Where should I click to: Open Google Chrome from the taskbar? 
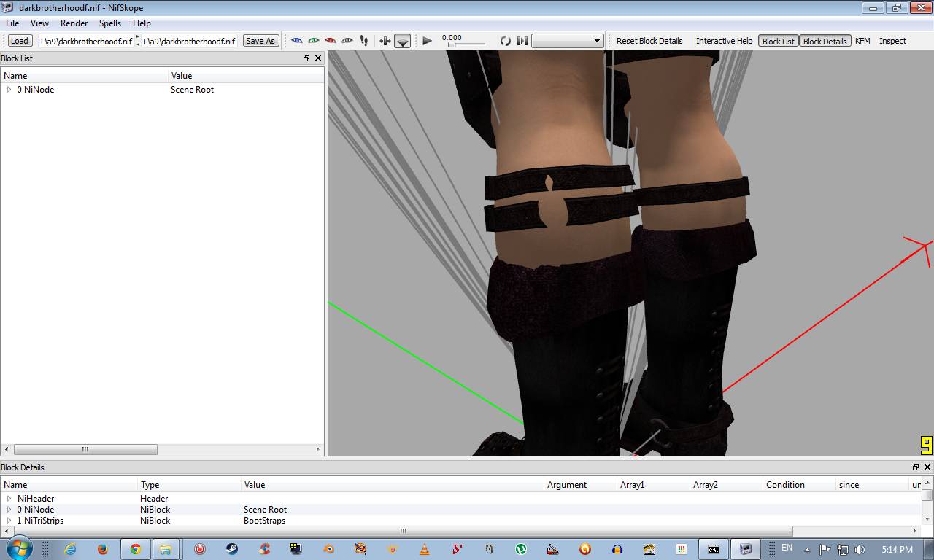(136, 549)
